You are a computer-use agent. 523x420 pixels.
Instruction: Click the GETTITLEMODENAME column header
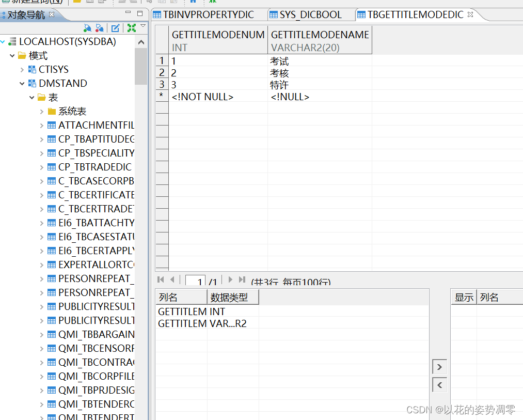pos(320,40)
